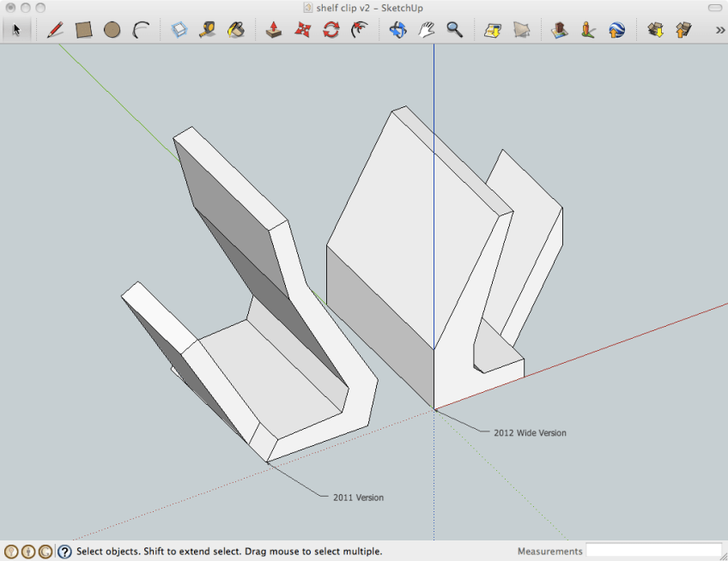The image size is (728, 561).
Task: Select the Pan hand tool
Action: pyautogui.click(x=426, y=30)
